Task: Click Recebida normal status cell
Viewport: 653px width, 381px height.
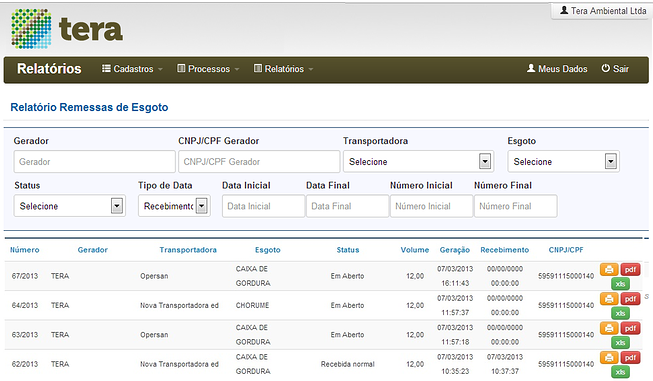Action: click(x=347, y=364)
